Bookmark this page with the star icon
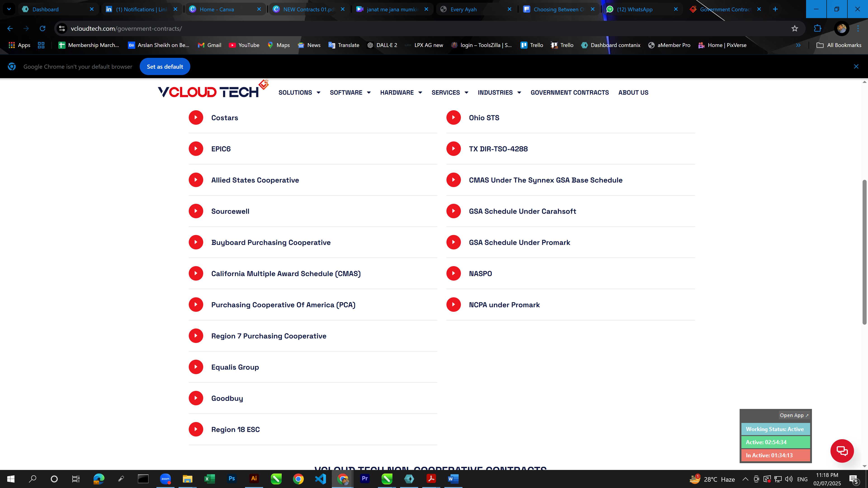The height and width of the screenshot is (488, 868). [795, 29]
